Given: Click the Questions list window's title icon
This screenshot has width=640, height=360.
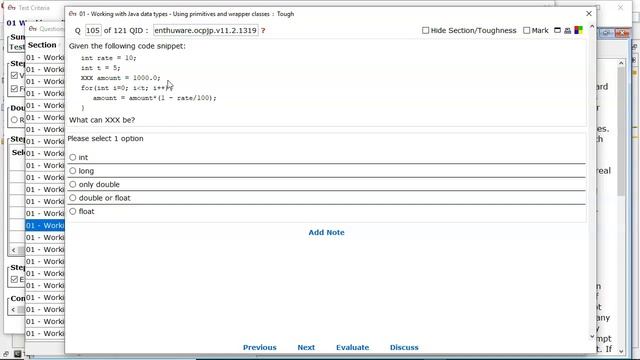Looking at the screenshot, I should pos(33,29).
